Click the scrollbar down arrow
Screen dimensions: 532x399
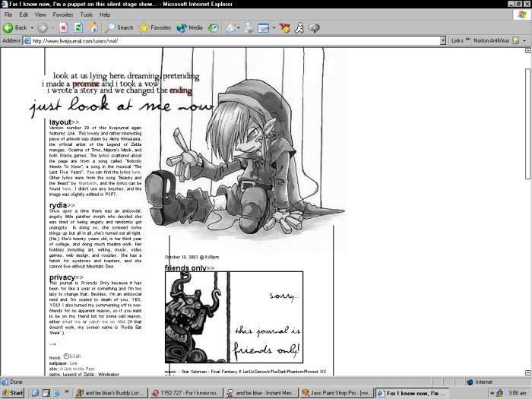pyautogui.click(x=527, y=372)
